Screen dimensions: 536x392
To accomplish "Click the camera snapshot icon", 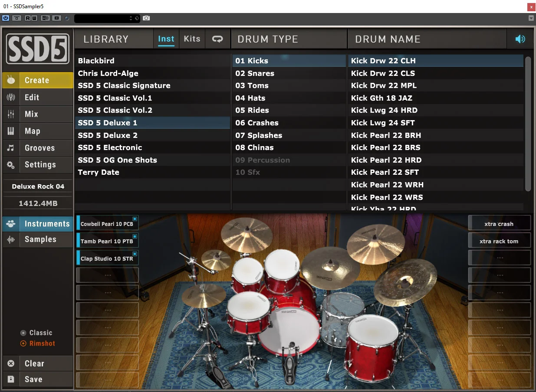I will (147, 18).
